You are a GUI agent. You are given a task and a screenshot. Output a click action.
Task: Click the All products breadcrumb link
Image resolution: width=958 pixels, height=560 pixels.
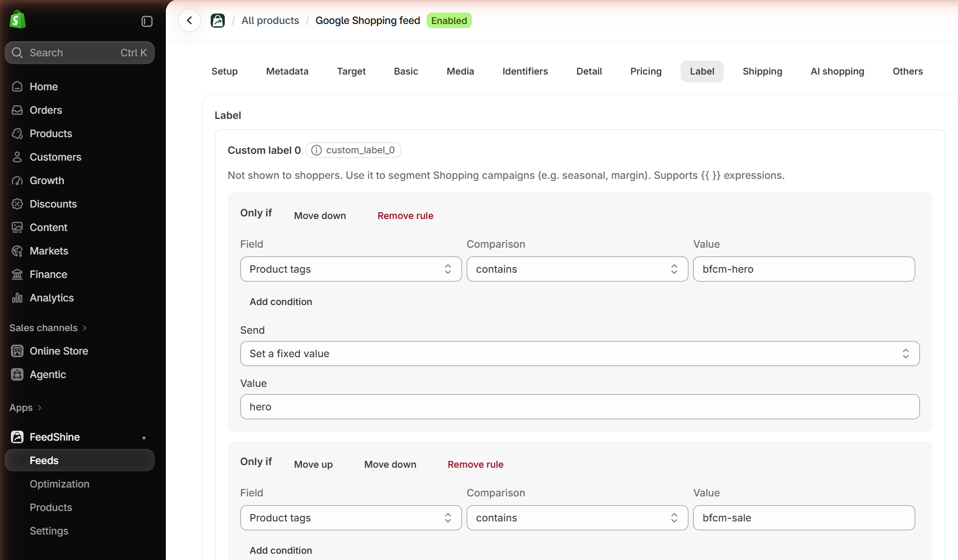pyautogui.click(x=270, y=20)
